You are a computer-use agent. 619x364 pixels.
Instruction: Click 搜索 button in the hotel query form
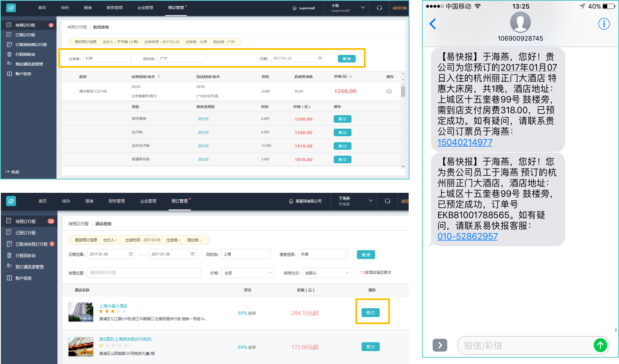click(x=366, y=254)
